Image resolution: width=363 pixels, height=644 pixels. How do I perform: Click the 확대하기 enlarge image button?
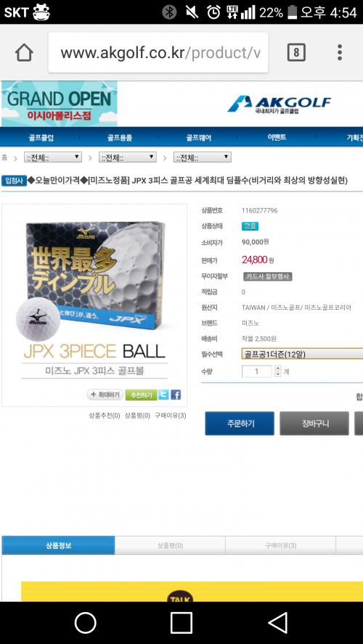(x=105, y=395)
